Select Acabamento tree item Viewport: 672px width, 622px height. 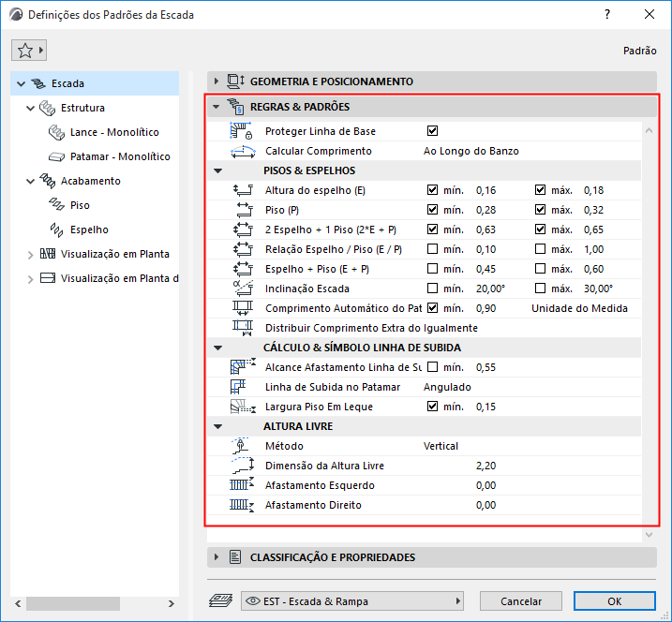point(90,181)
